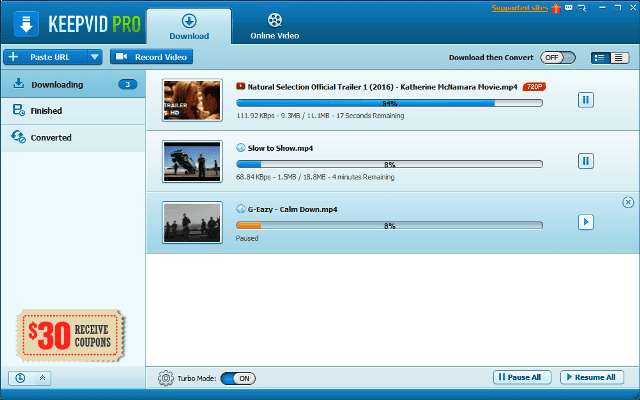Click the 720P quality badge
This screenshot has width=640, height=400.
click(x=534, y=87)
